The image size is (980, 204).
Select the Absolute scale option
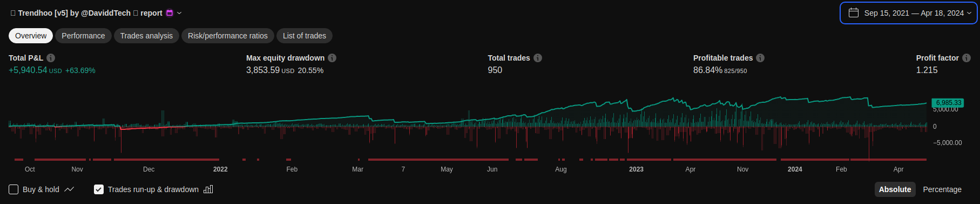click(x=895, y=189)
